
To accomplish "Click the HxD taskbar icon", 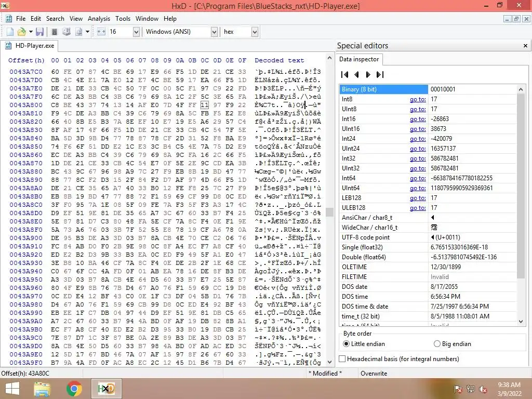I will pyautogui.click(x=106, y=389).
